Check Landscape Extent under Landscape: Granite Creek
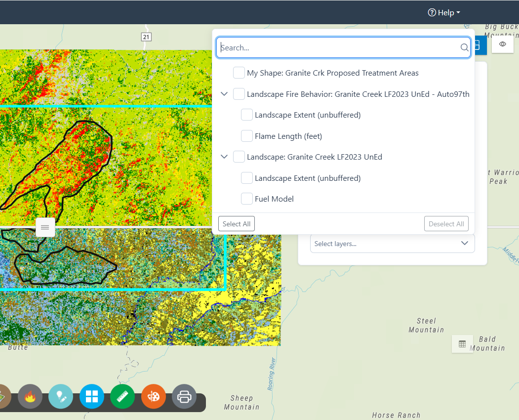Screen dimensions: 519x420 (247, 178)
